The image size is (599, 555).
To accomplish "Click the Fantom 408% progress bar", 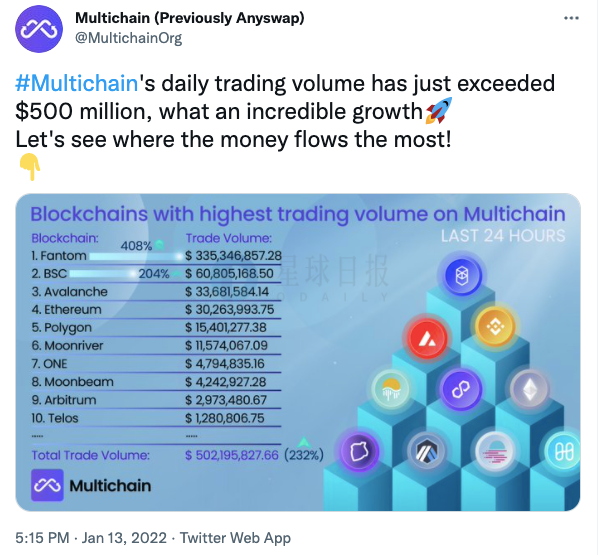I will 136,256.
